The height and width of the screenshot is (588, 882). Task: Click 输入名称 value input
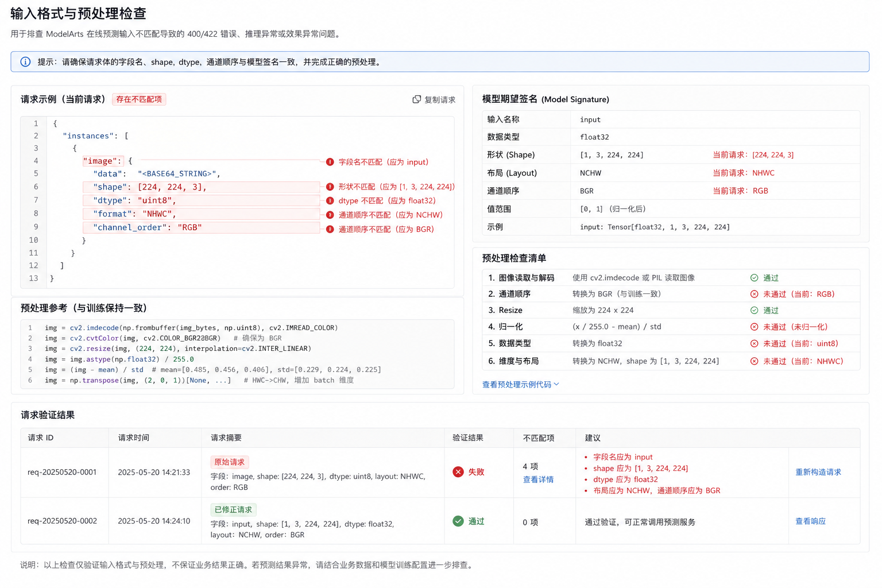point(590,119)
